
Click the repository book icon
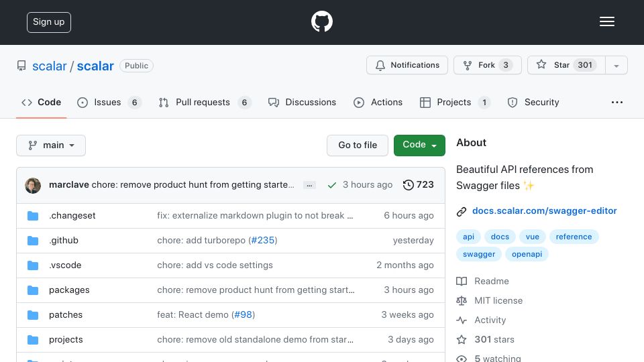(21, 66)
